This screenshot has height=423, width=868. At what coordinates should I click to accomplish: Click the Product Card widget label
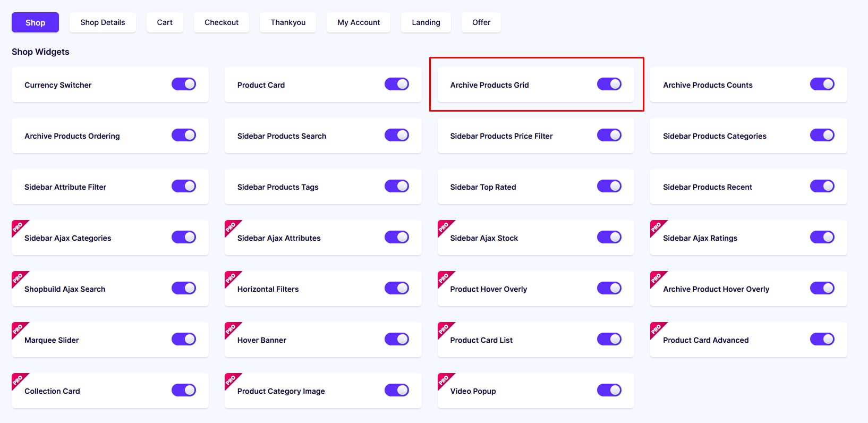coord(261,85)
